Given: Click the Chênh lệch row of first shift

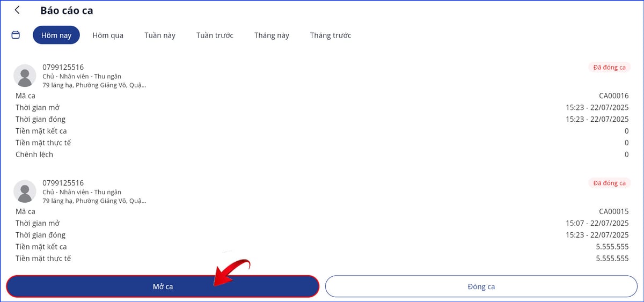Looking at the screenshot, I should (34, 154).
